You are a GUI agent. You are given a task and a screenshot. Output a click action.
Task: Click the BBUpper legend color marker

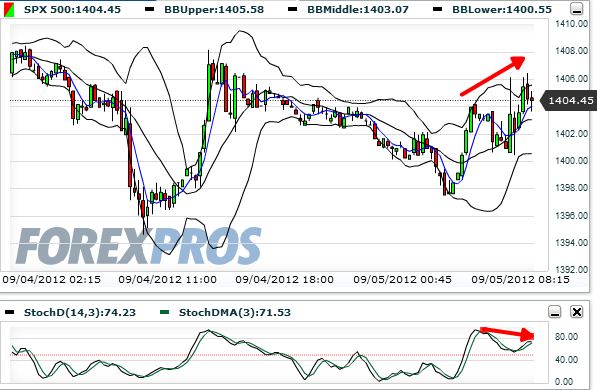click(x=150, y=9)
